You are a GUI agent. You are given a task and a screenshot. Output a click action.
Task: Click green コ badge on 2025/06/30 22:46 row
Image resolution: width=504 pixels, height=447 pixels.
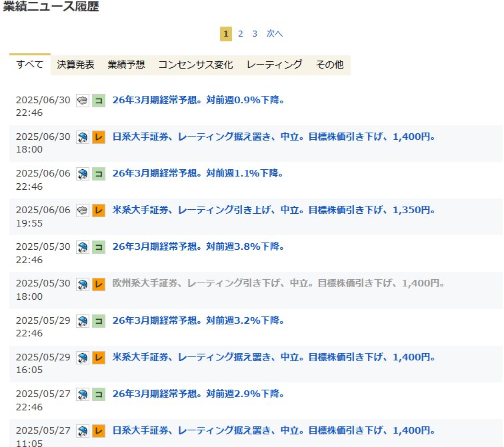click(x=99, y=101)
